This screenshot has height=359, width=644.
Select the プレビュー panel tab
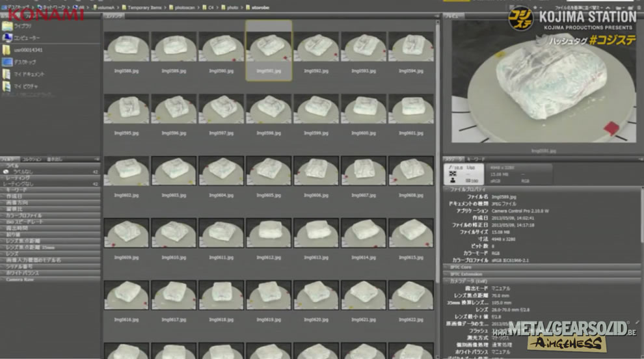pos(454,16)
